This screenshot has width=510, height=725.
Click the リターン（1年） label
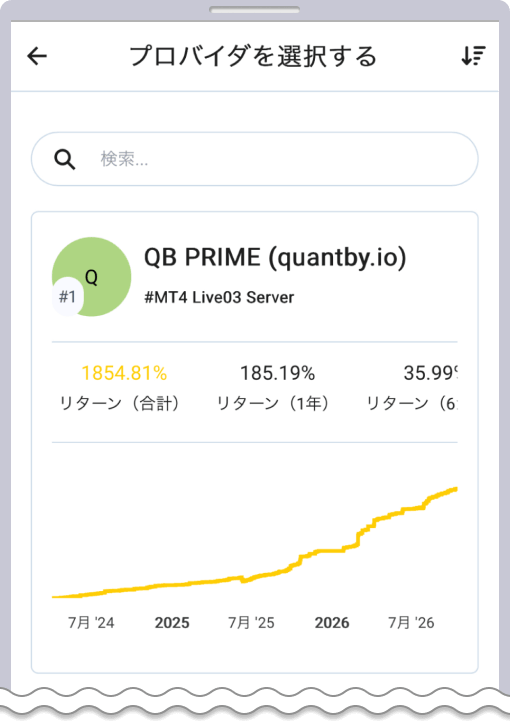(x=273, y=404)
